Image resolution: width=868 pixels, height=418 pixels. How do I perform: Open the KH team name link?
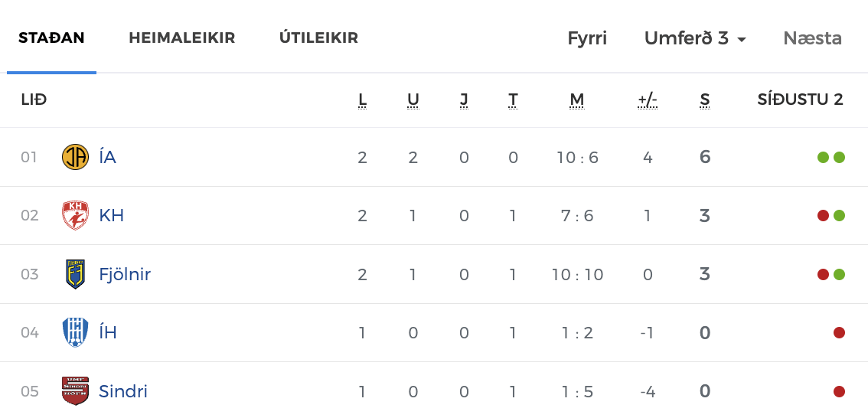(111, 215)
